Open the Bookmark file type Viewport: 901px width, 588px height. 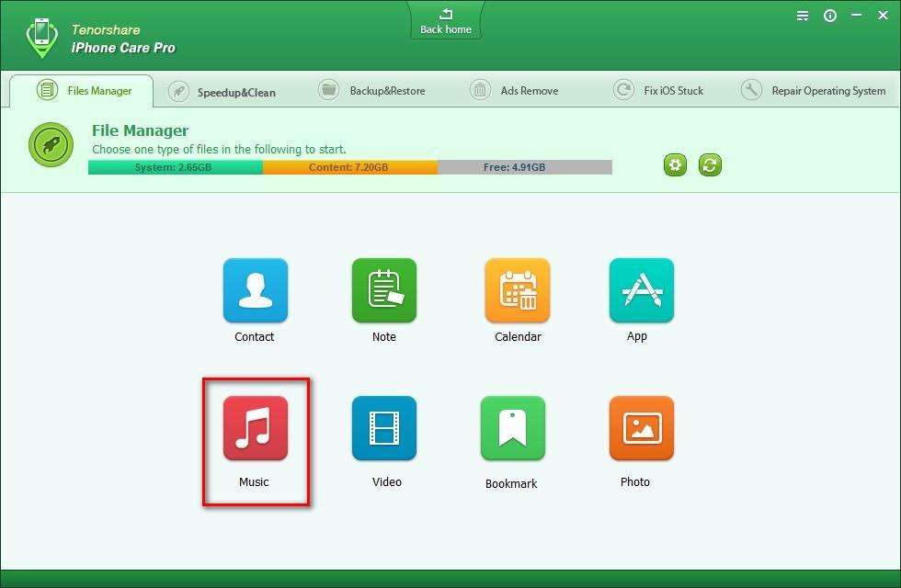(x=513, y=428)
